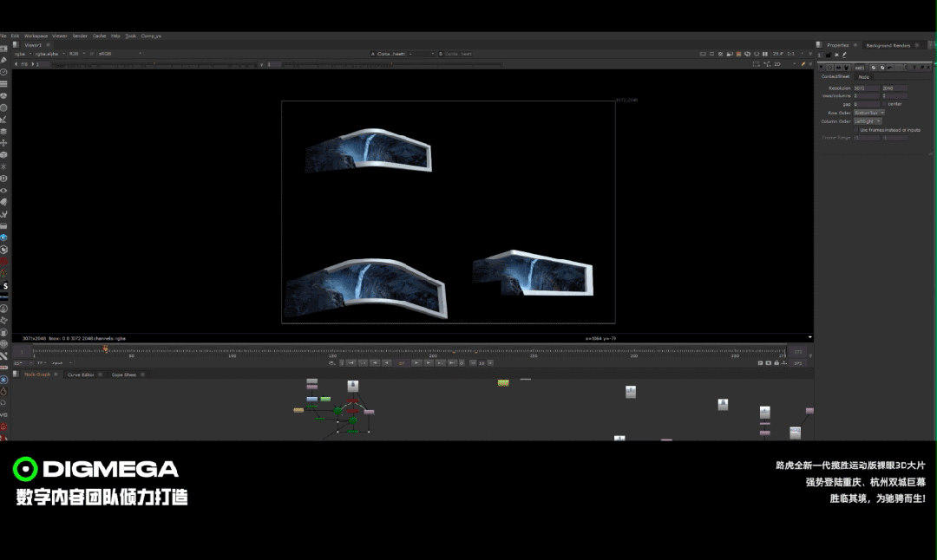The image size is (937, 560).
Task: Open the Cache menu
Action: tap(99, 36)
